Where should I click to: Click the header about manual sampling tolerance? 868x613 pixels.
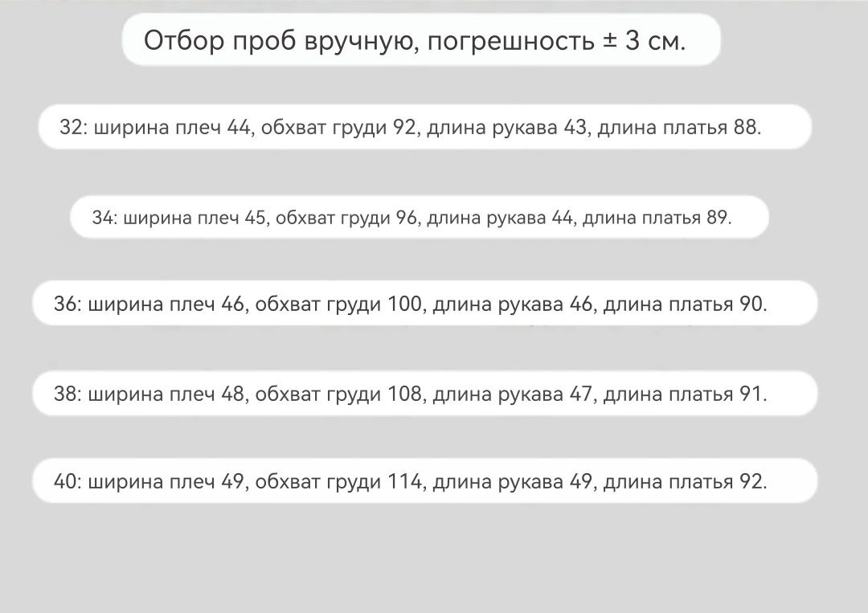pyautogui.click(x=421, y=40)
